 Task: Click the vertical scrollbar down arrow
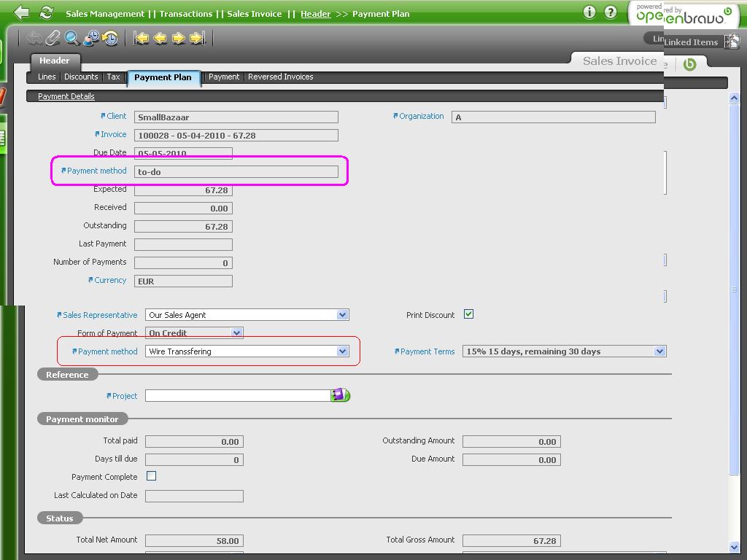coord(734,547)
